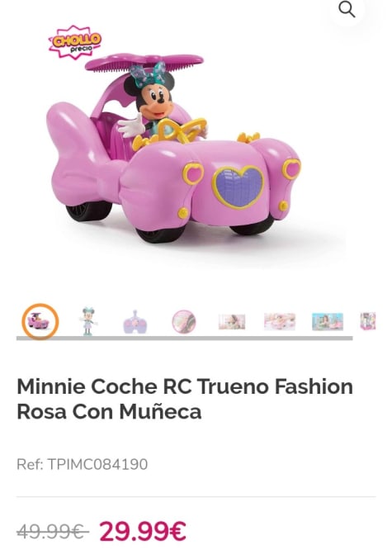The height and width of the screenshot is (554, 392).
Task: Show the Minnie doll figure thumbnail
Action: coord(87,321)
